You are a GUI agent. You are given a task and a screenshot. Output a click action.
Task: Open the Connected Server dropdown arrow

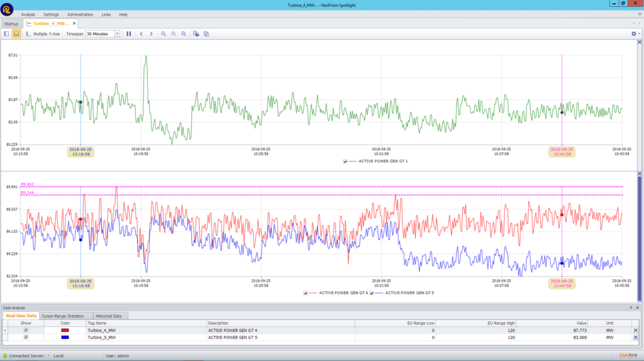(x=48, y=356)
